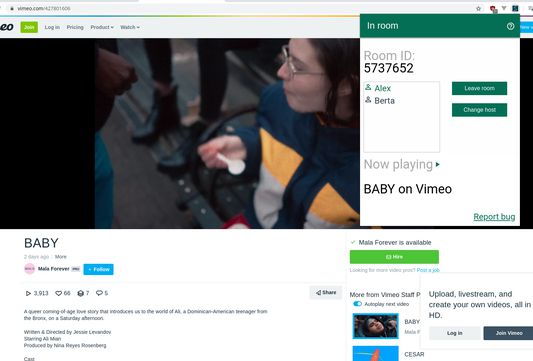The width and height of the screenshot is (533, 361).
Task: Click the bookmark star icon in address bar
Action: (478, 8)
